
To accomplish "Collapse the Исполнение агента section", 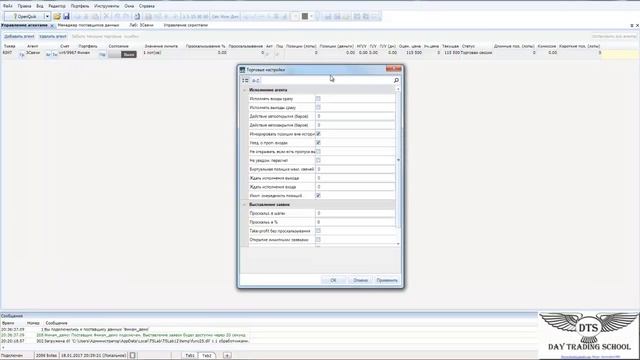I will pos(245,90).
